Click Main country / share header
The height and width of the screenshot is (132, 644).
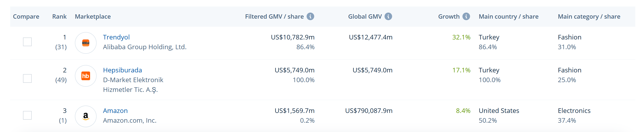point(509,16)
